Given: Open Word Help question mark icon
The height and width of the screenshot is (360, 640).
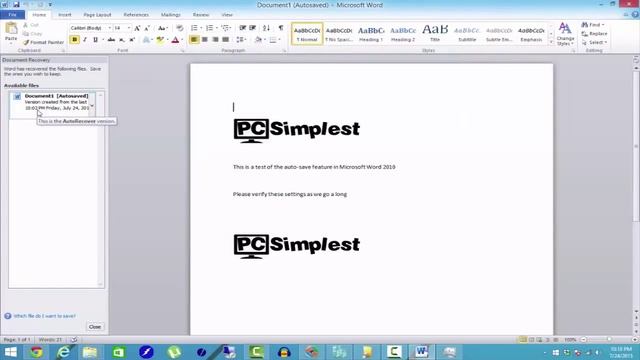Looking at the screenshot, I should (635, 15).
